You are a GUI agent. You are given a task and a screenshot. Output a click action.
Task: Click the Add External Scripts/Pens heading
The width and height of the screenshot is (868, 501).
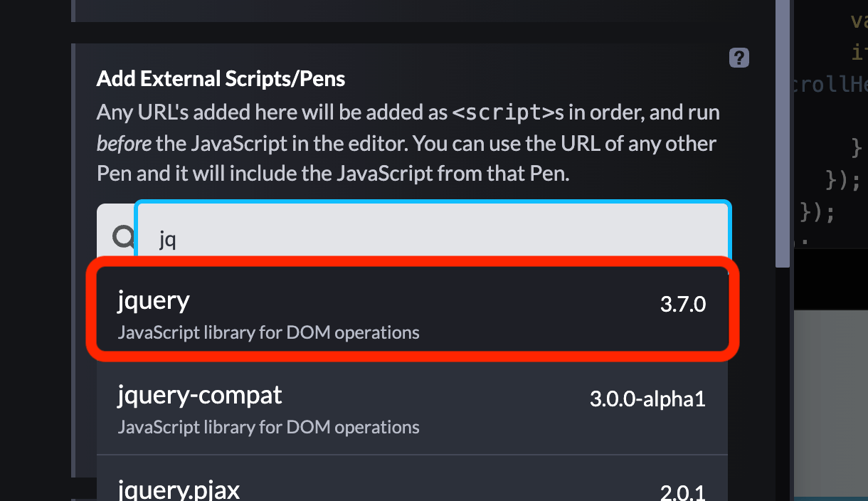pyautogui.click(x=221, y=78)
